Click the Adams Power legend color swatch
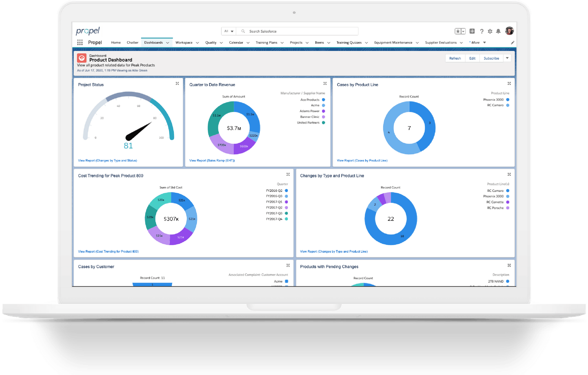 323,111
